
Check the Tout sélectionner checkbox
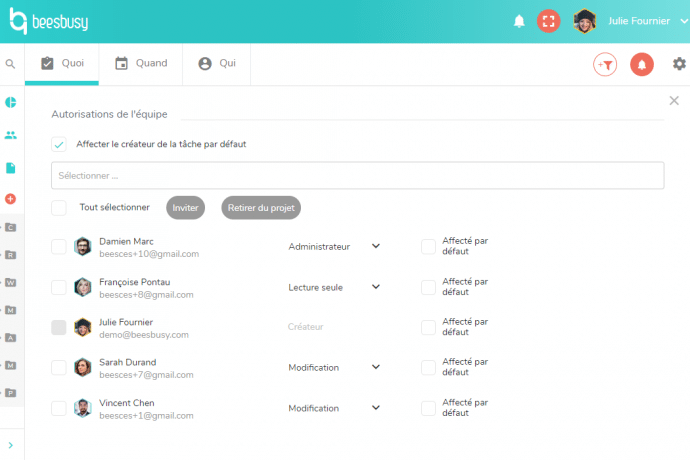(x=59, y=207)
